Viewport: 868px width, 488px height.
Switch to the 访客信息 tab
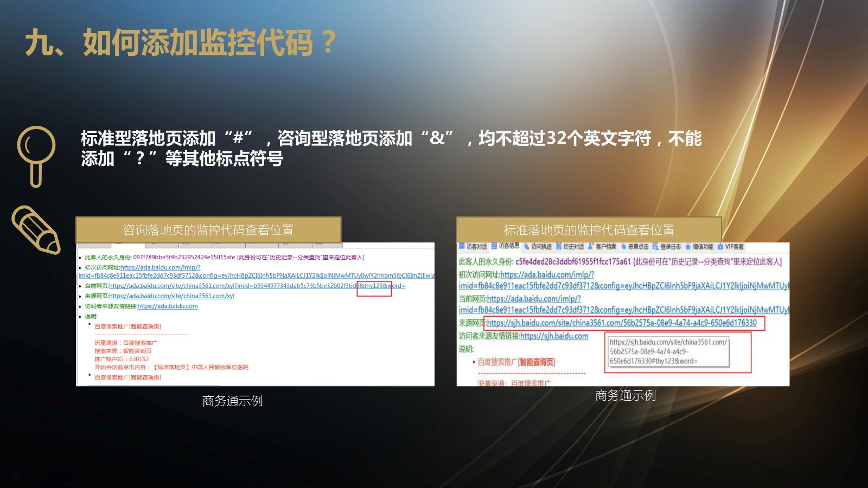[x=508, y=246]
